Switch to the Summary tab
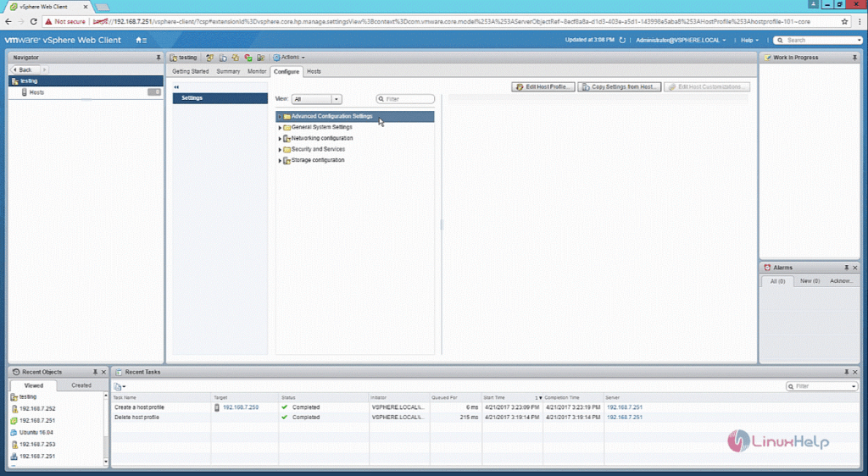Image resolution: width=868 pixels, height=476 pixels. (x=228, y=71)
